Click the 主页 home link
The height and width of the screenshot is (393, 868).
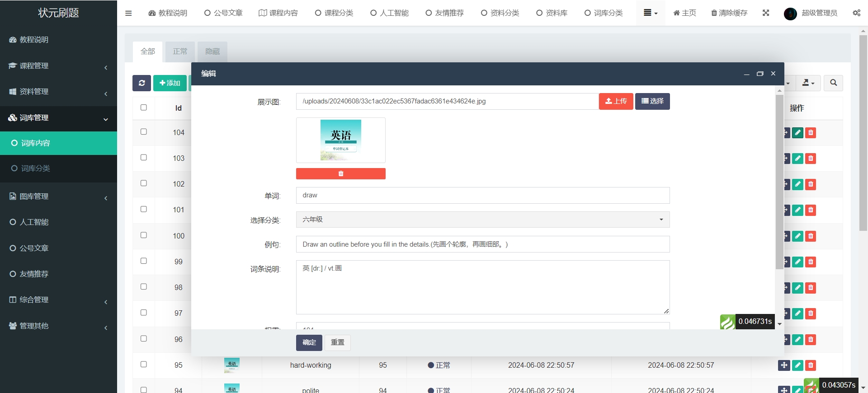pyautogui.click(x=684, y=13)
